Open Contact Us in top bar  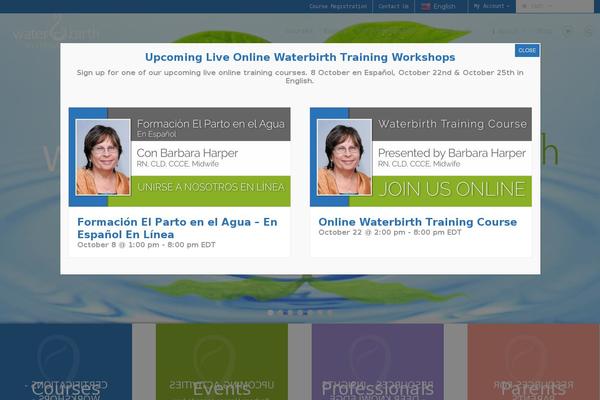click(x=393, y=6)
